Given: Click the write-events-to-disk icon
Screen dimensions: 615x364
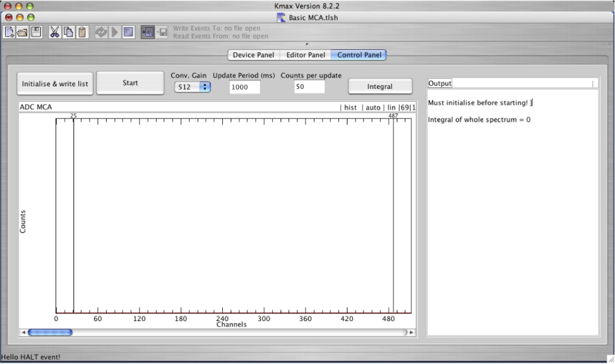Looking at the screenshot, I should click(x=162, y=32).
